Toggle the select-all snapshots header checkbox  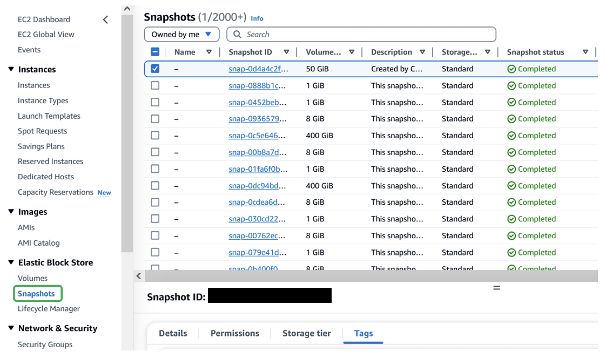pyautogui.click(x=155, y=52)
